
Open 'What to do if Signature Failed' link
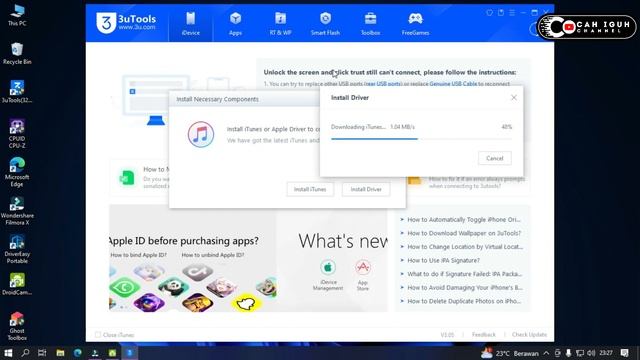tap(464, 274)
